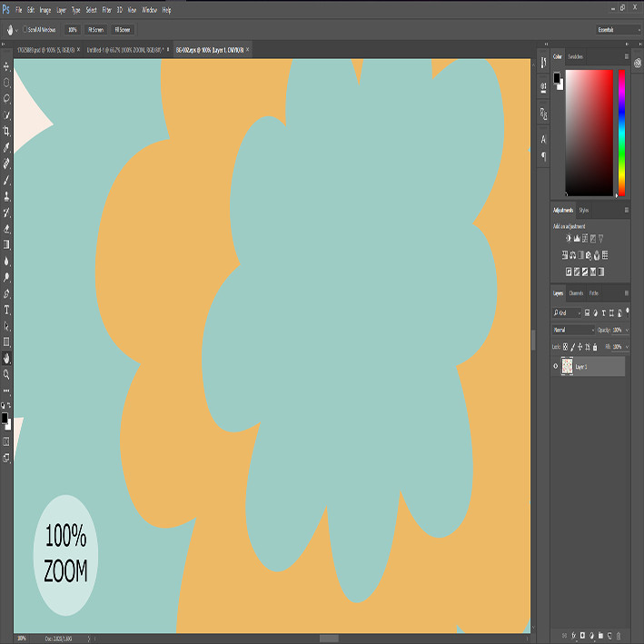Screen dimensions: 644x644
Task: Select the History Brush tool
Action: coord(6,213)
